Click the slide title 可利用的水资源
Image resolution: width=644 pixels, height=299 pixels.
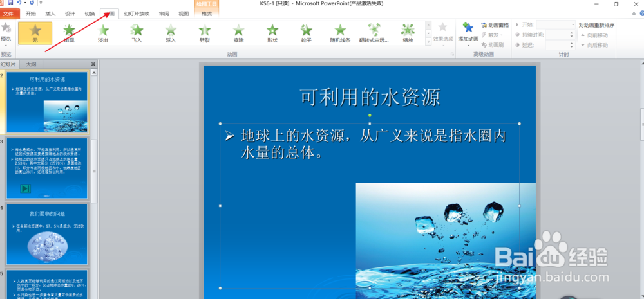(x=370, y=98)
